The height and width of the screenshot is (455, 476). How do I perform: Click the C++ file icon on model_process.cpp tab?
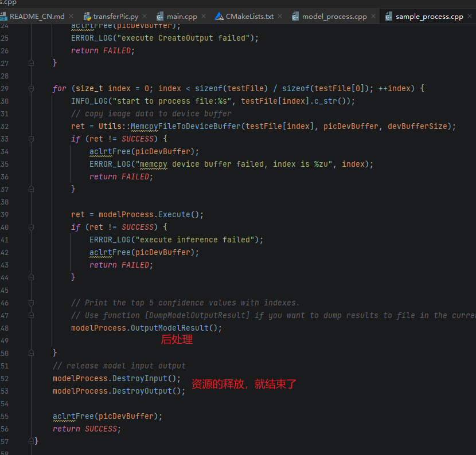[295, 17]
